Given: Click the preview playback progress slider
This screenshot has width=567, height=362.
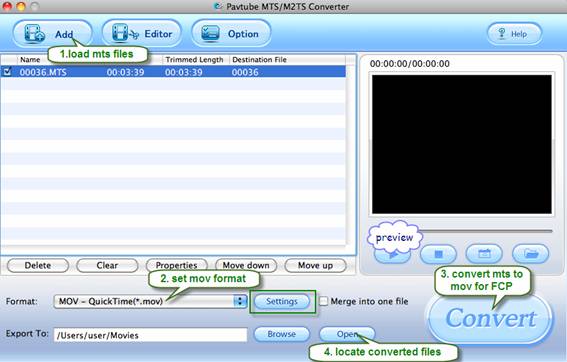Looking at the screenshot, I should point(485,231).
